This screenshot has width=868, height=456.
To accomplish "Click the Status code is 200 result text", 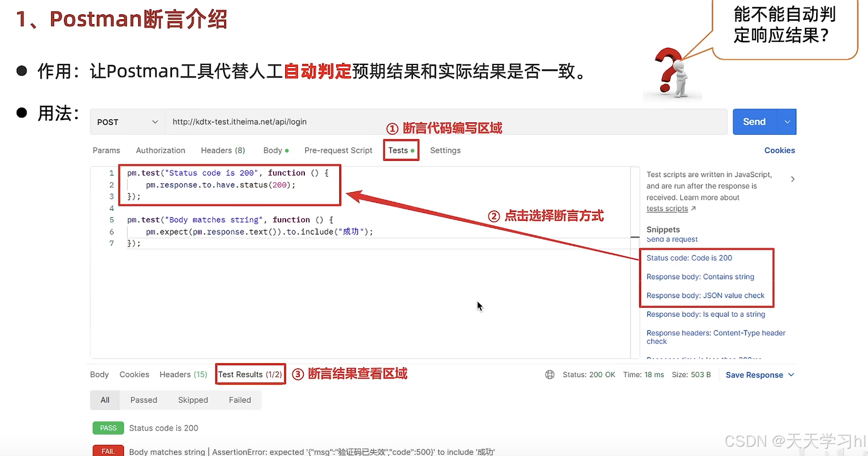I will click(x=164, y=428).
